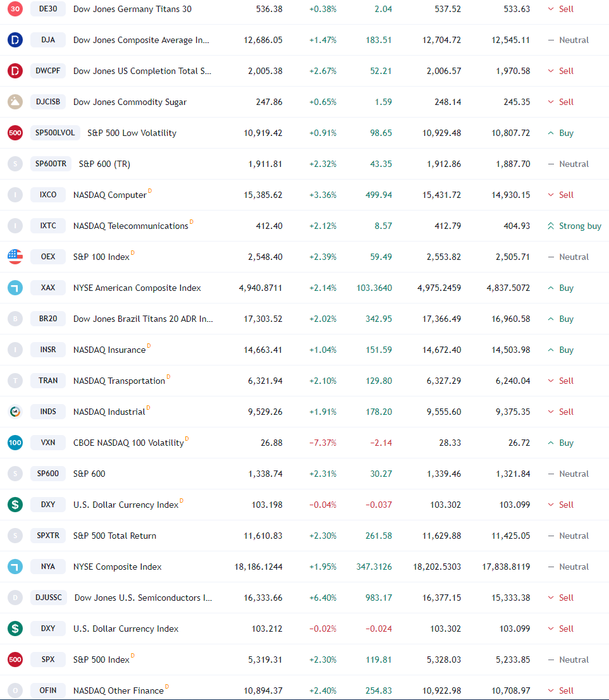Open the DE30 ticker symbol
Screen dimensions: 609x700
click(48, 9)
